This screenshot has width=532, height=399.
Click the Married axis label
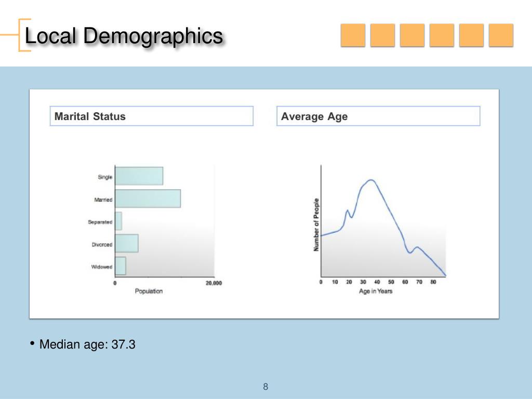point(103,199)
